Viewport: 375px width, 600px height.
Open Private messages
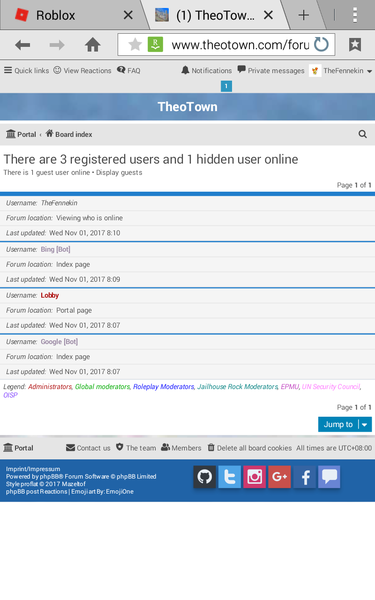(x=271, y=70)
